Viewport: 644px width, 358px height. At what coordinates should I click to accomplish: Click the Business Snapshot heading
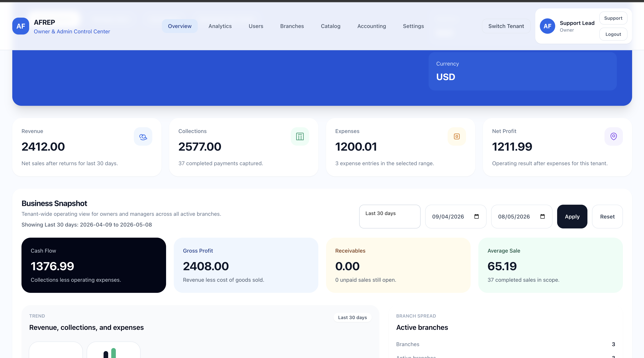click(54, 203)
